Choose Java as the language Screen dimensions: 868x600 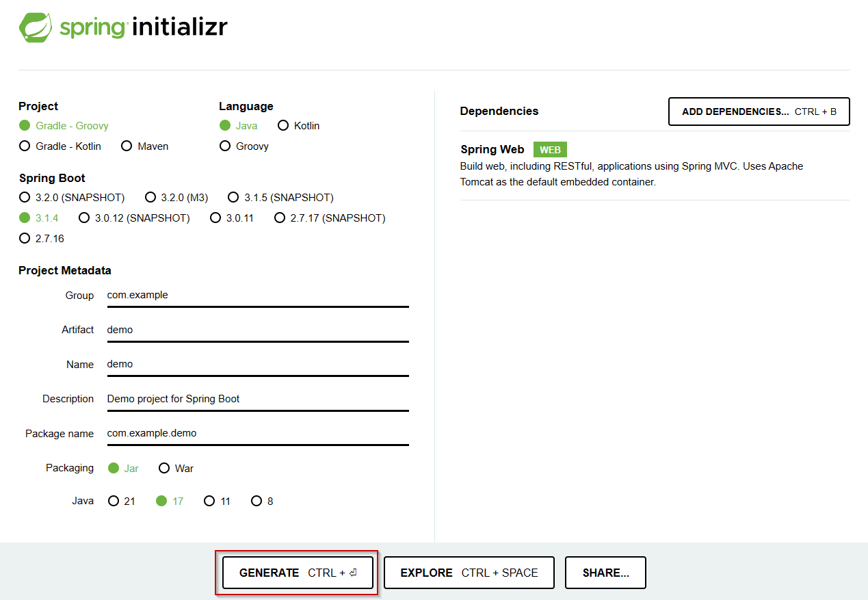coord(239,126)
